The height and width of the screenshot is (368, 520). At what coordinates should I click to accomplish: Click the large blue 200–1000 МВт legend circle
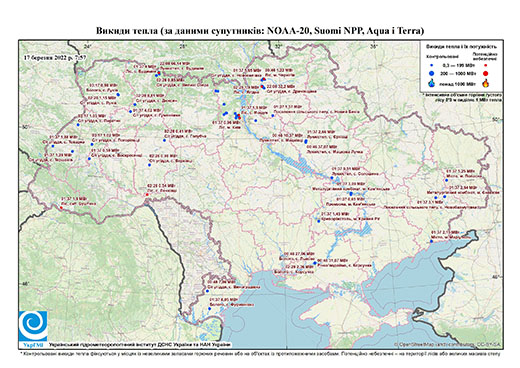click(x=431, y=73)
